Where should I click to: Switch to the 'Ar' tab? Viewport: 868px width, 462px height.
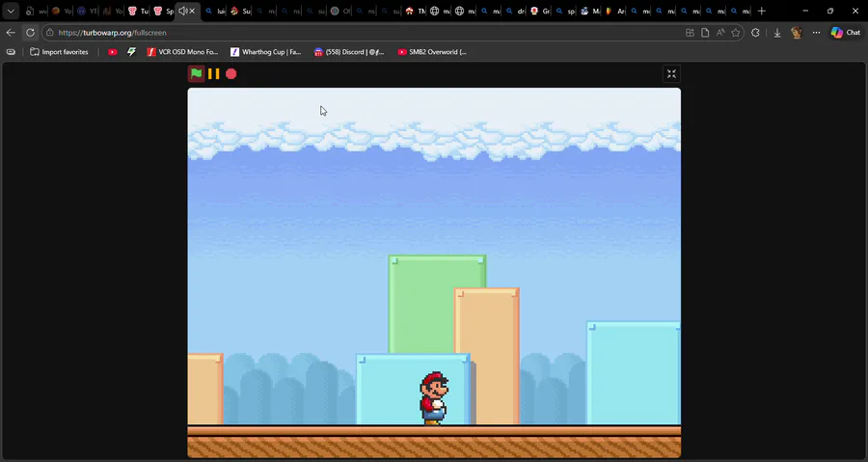tap(615, 11)
